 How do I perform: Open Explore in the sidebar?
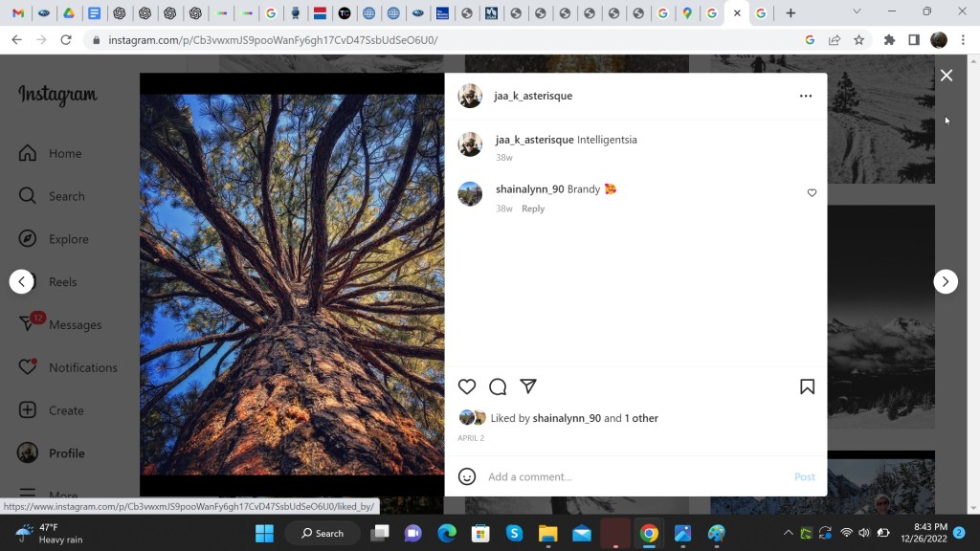click(x=68, y=239)
